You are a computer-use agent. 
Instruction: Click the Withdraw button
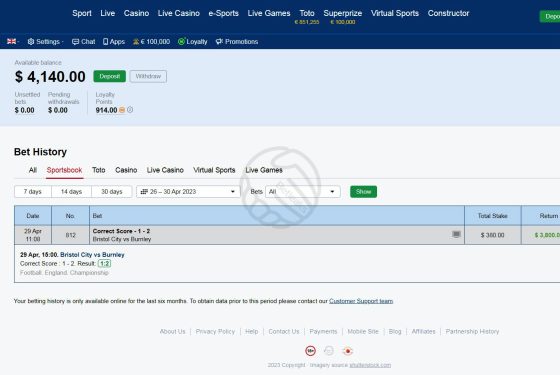(148, 76)
